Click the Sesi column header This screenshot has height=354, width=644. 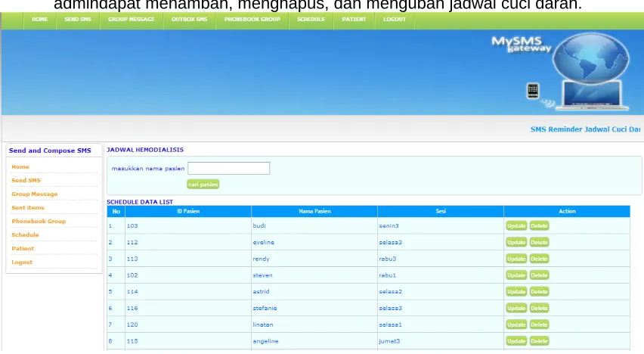pyautogui.click(x=441, y=211)
